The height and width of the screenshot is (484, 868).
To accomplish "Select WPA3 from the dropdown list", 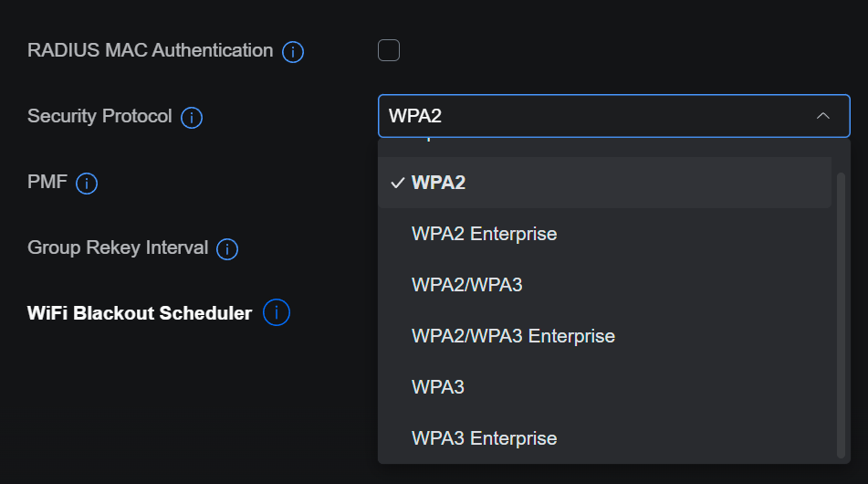I will coord(438,387).
